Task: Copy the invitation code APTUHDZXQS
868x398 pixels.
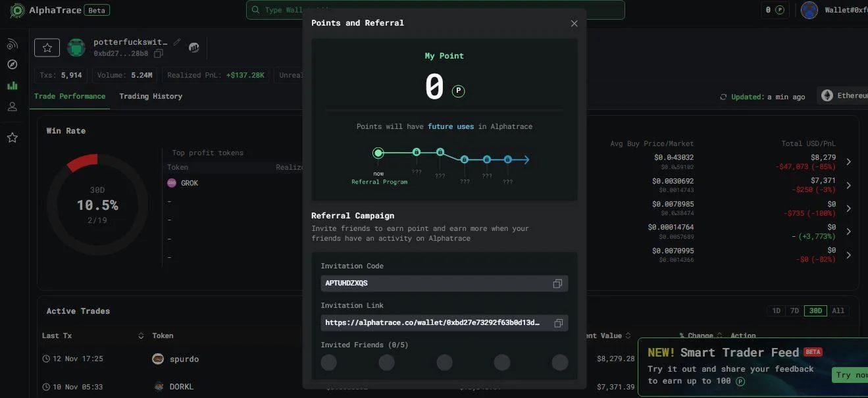Action: tap(557, 284)
